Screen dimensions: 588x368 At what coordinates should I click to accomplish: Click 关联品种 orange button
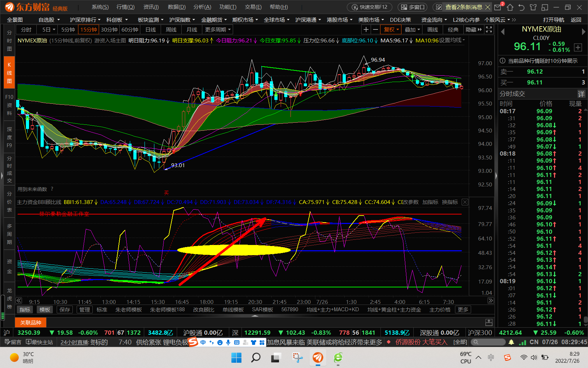pyautogui.click(x=31, y=322)
